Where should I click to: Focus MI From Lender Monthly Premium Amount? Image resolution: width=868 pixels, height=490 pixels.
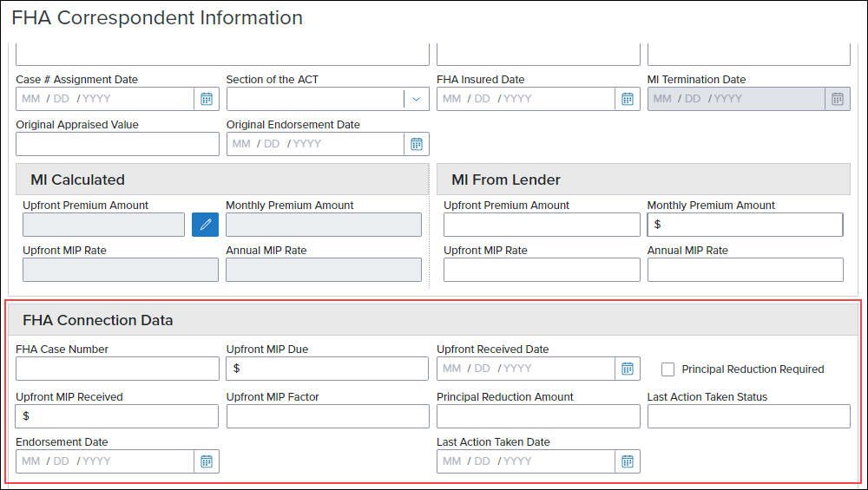[x=745, y=225]
